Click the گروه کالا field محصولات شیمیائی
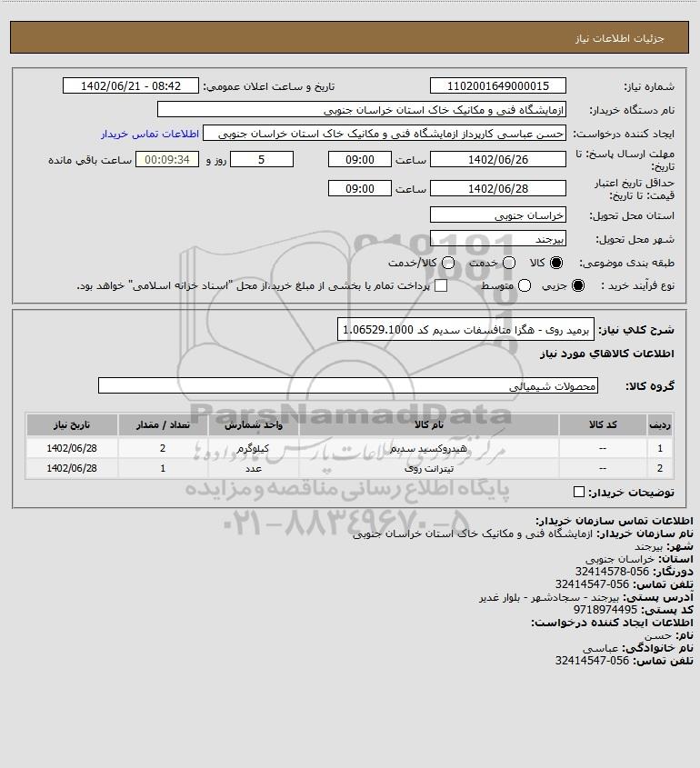Screen dimensions: 700x768 [348, 385]
